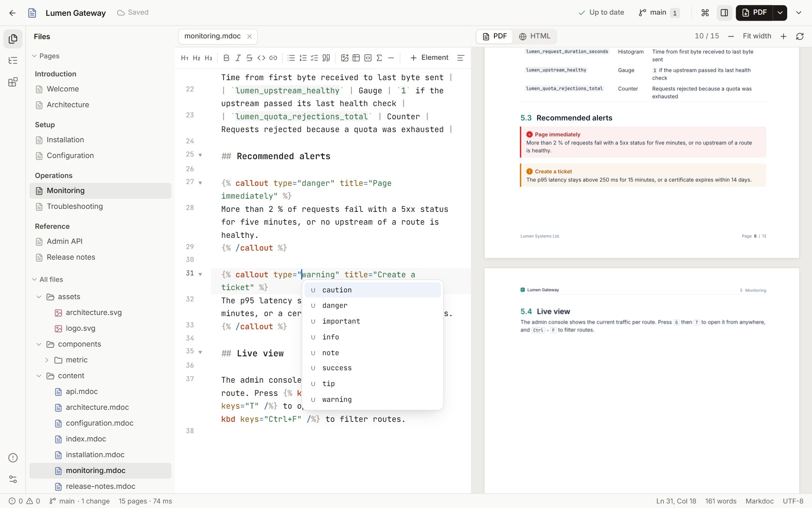The height and width of the screenshot is (508, 812).
Task: Choose 'info' from autocomplete list
Action: pyautogui.click(x=373, y=337)
